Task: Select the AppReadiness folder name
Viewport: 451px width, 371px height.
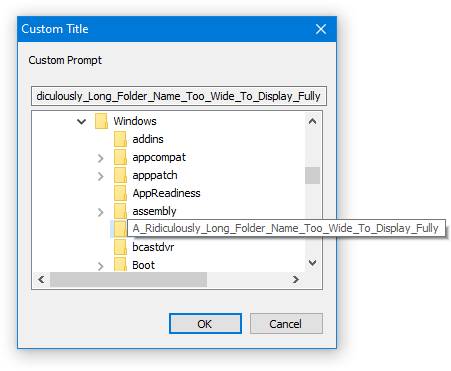Action: [166, 193]
